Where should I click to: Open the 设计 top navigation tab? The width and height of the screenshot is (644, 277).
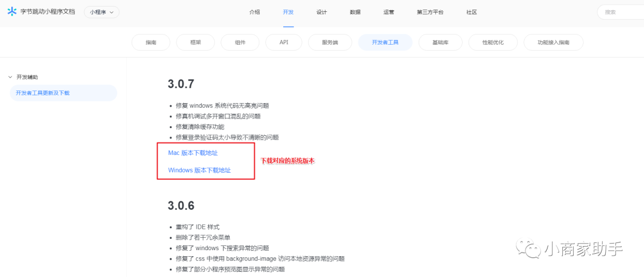321,13
